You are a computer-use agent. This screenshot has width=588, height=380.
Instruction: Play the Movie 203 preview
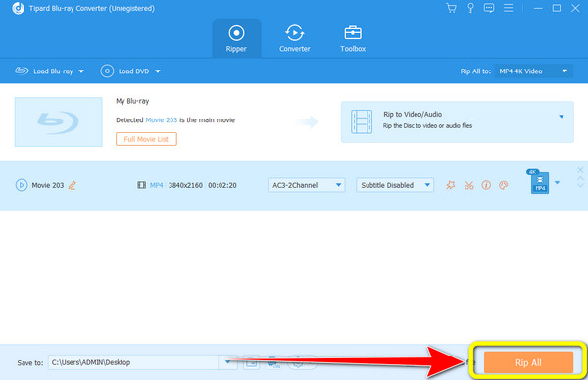(x=22, y=185)
